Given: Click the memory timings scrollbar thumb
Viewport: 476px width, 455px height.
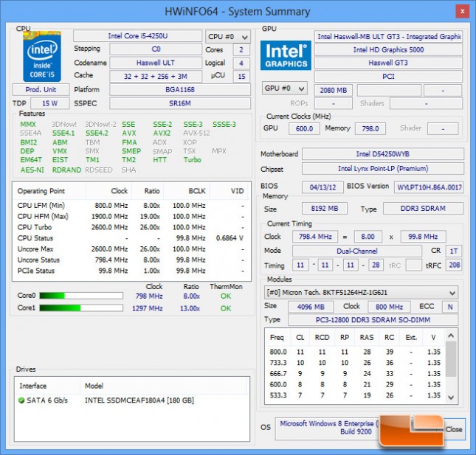Looking at the screenshot, I should pos(451,359).
